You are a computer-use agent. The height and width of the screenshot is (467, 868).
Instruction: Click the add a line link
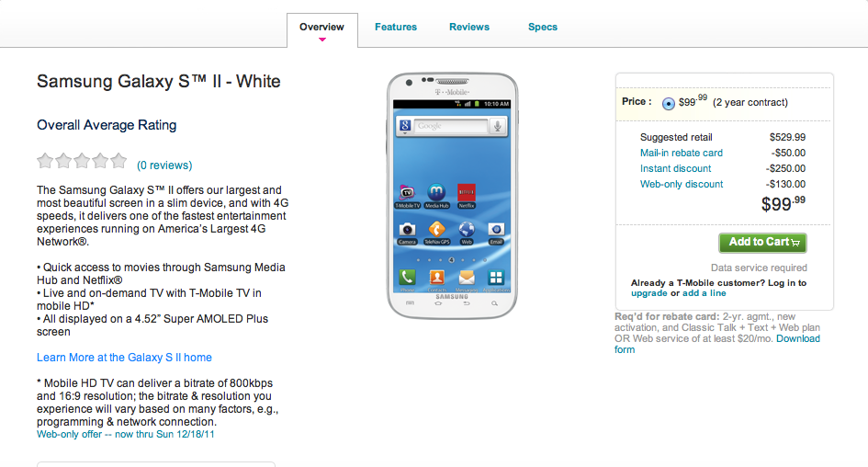[705, 293]
